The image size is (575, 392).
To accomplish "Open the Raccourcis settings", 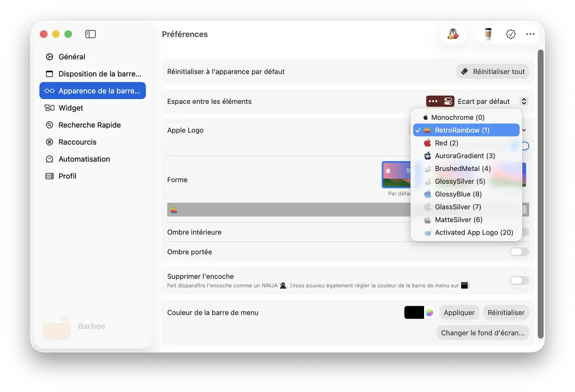I will coord(77,142).
